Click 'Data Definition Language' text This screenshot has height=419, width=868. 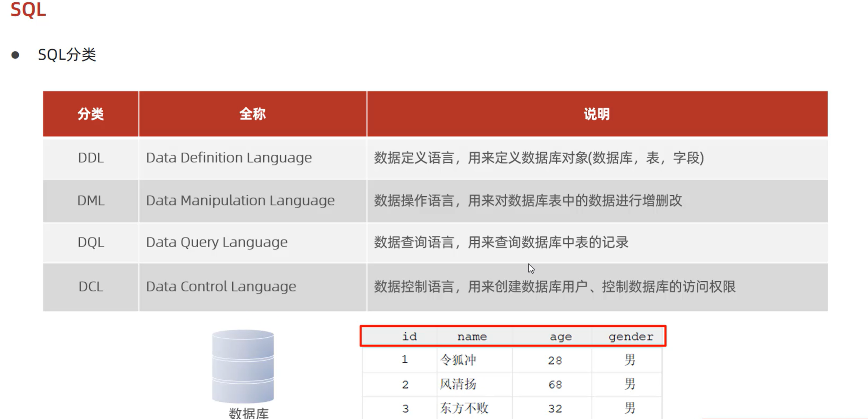click(229, 158)
